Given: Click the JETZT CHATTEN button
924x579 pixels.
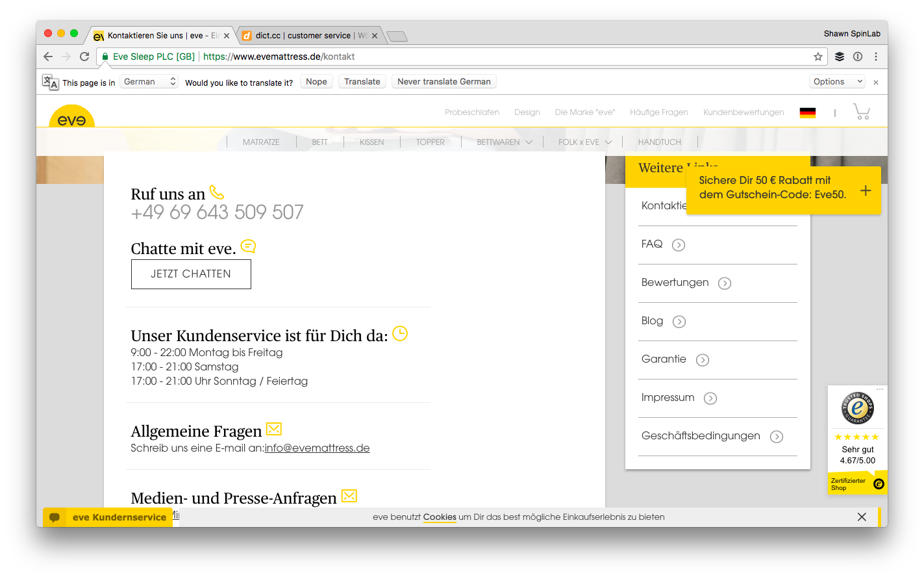Looking at the screenshot, I should [191, 274].
